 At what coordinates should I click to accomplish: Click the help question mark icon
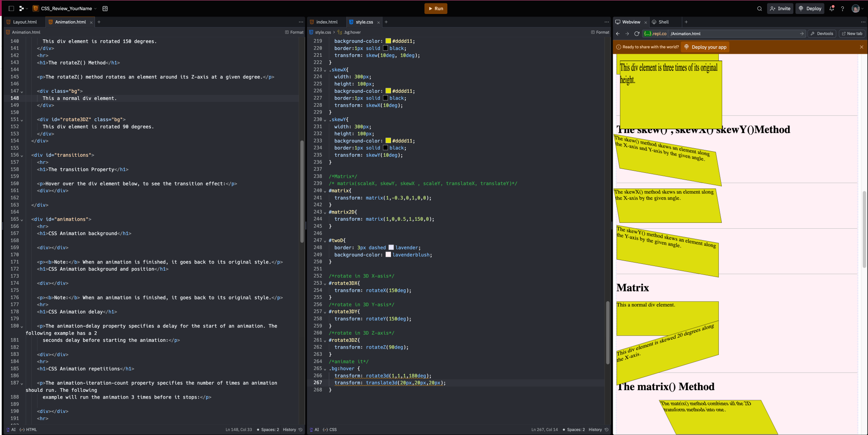[x=843, y=8]
